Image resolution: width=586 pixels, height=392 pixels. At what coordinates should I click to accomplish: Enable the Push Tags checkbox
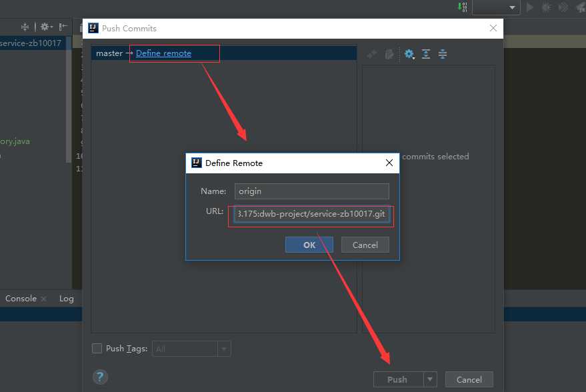[x=97, y=348]
